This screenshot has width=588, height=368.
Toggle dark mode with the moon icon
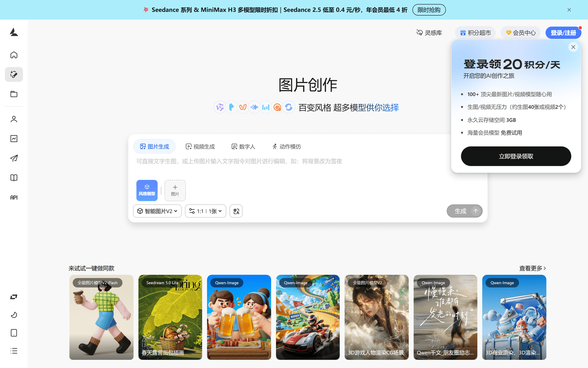pyautogui.click(x=14, y=315)
